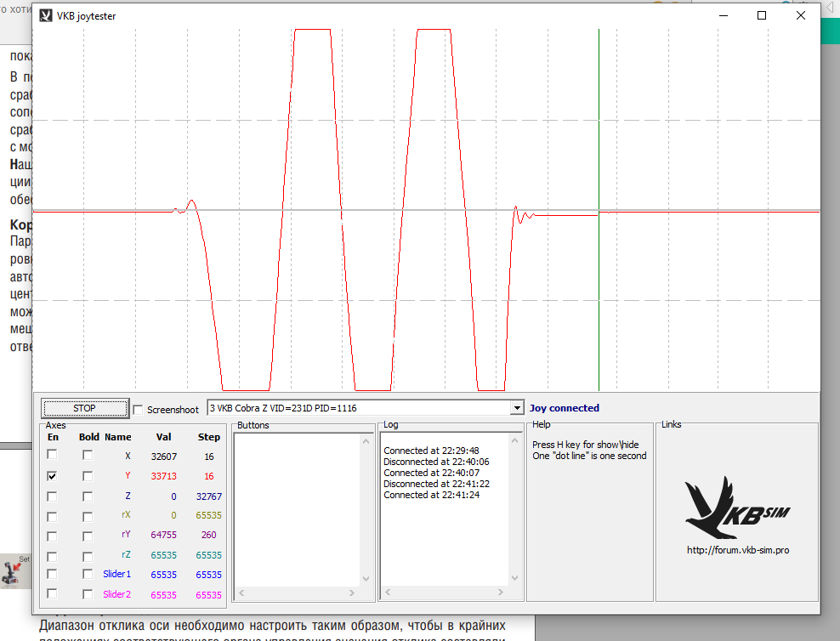Click the Buttons horizontal left-scroll arrow

pyautogui.click(x=241, y=593)
